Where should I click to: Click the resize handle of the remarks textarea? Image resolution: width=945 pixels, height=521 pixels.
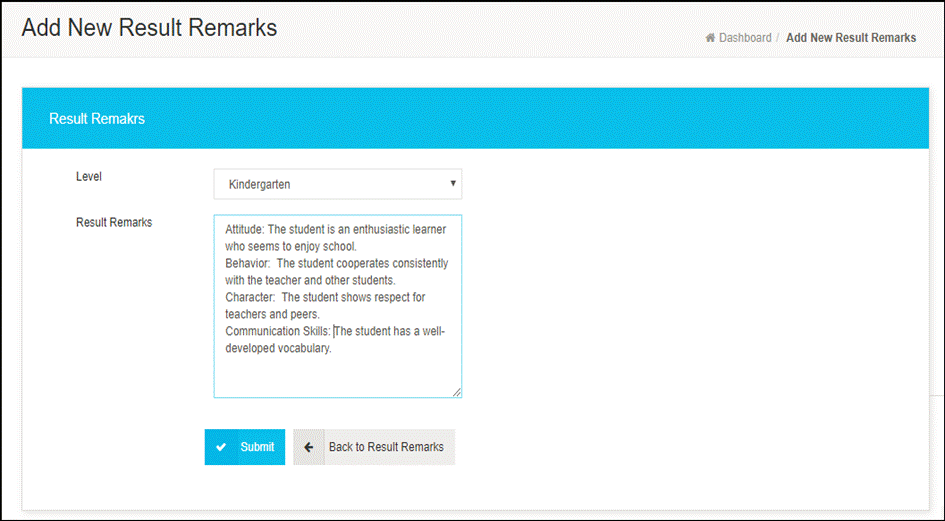(456, 392)
